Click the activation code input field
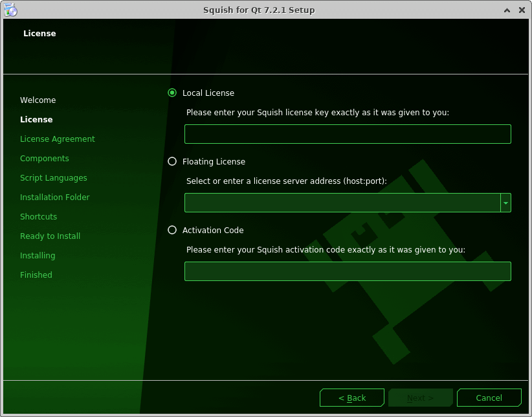Viewport: 532px width, 417px height. click(348, 271)
